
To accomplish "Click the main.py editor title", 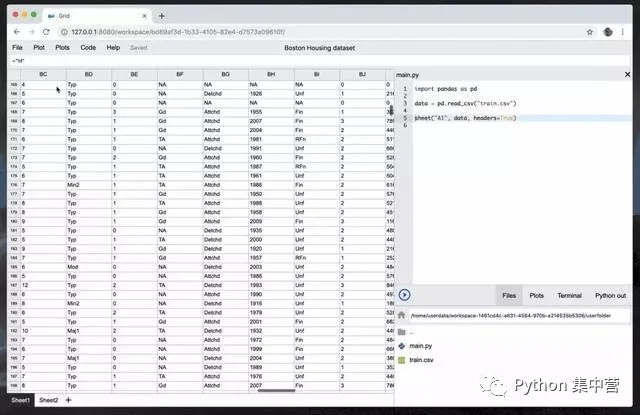I will (407, 75).
